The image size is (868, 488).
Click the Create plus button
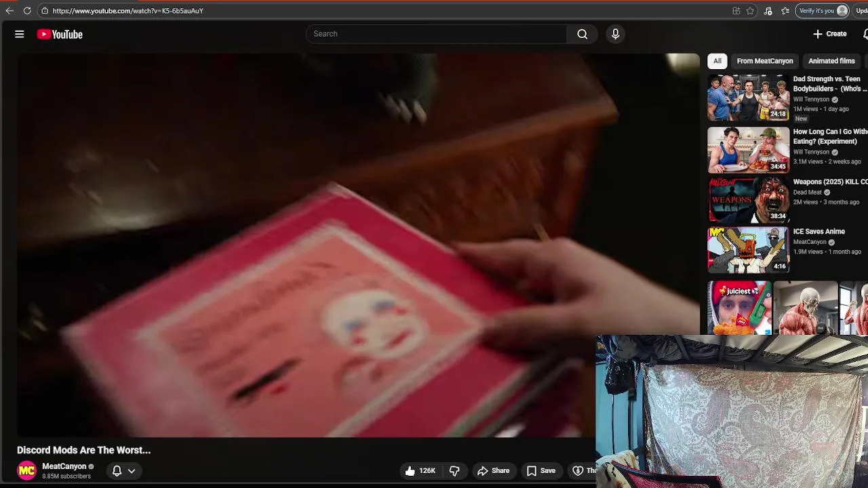click(830, 34)
